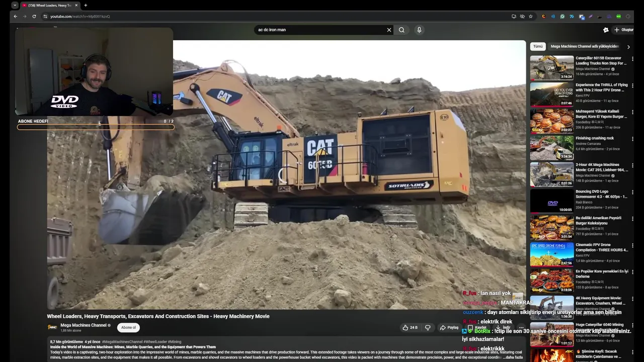Open 'Bouncing DVD Logo Screensaver' thumbnail

coord(552,201)
